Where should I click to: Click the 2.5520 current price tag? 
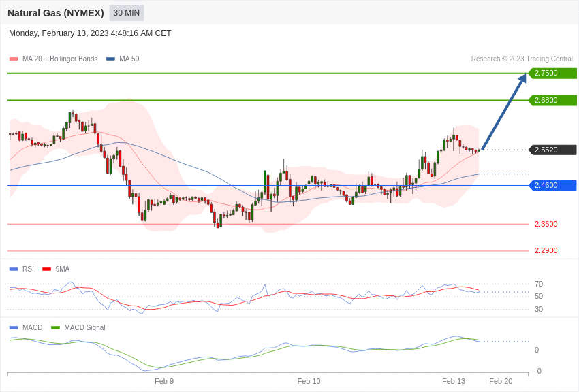(x=553, y=150)
